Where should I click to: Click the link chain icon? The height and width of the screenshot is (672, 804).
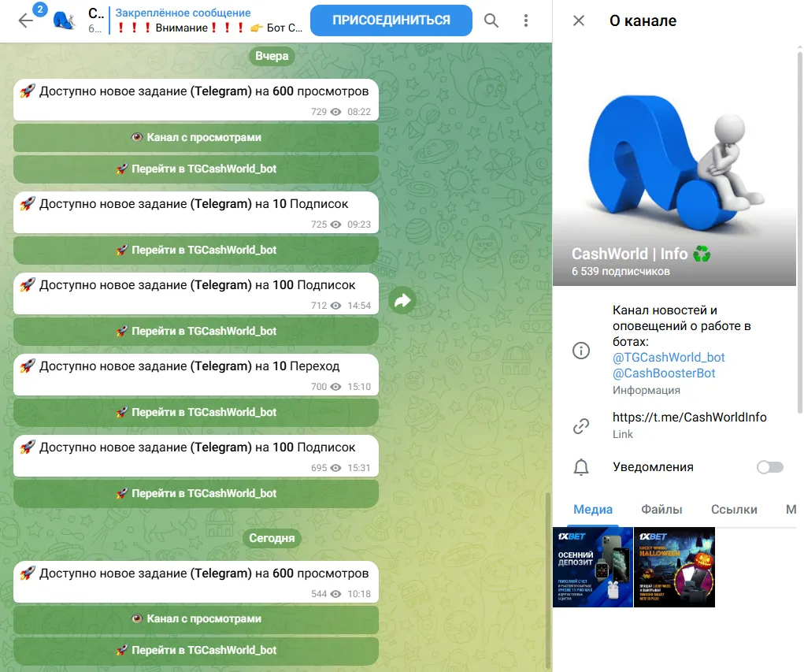pos(581,425)
